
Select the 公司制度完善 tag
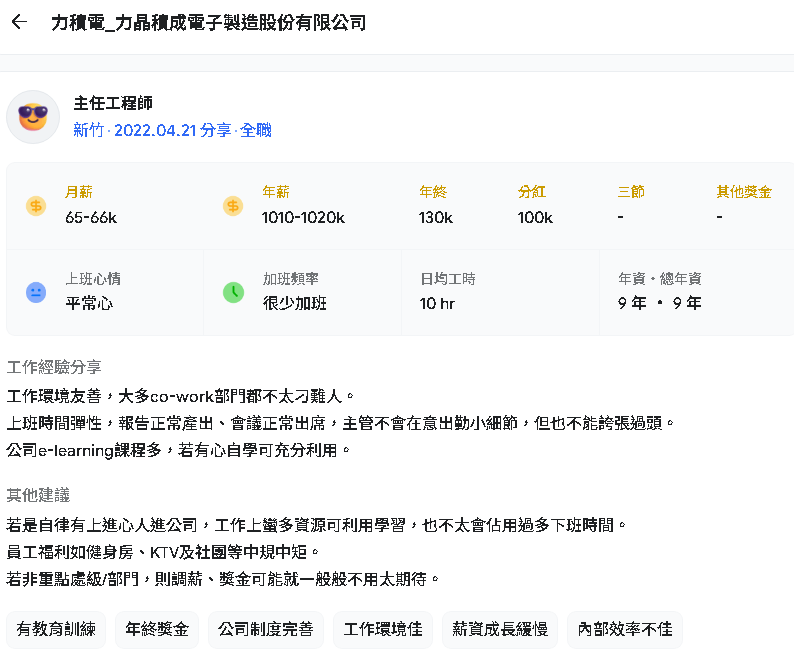point(266,629)
